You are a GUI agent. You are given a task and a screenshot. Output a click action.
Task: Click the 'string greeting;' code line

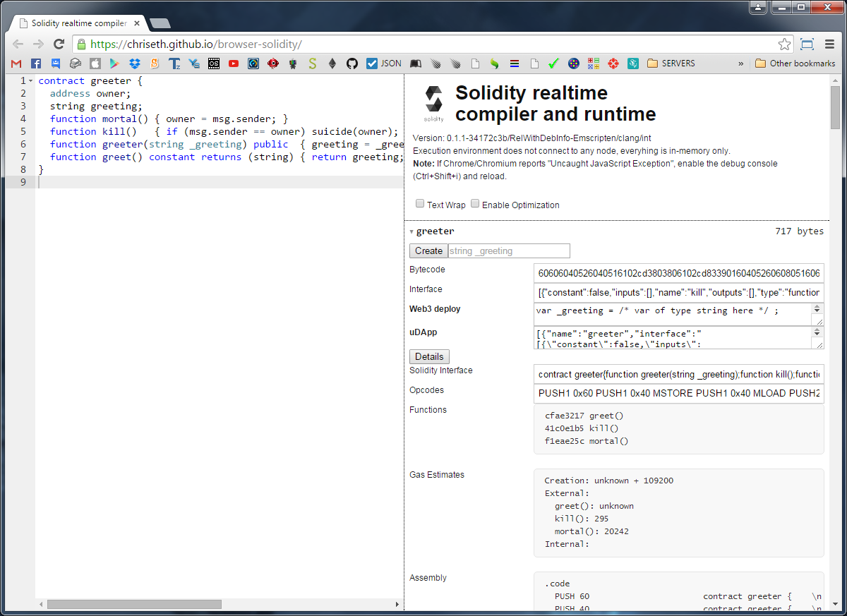point(96,107)
